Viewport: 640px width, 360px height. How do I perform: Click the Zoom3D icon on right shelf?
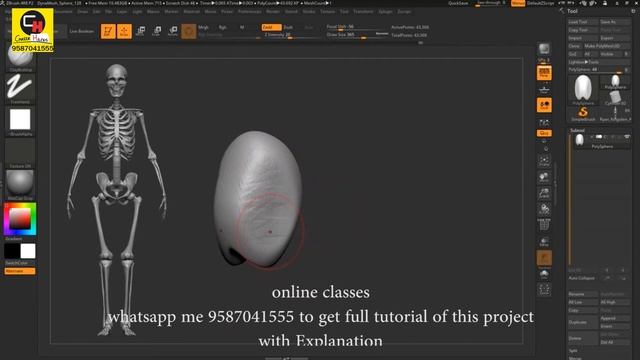coord(544,193)
